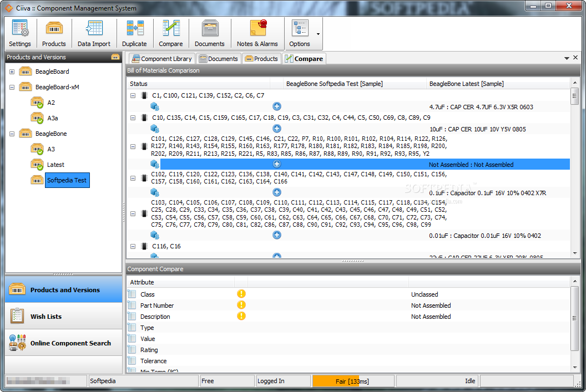Collapse the C101, C126, C127 group
Image resolution: width=586 pixels, height=392 pixels.
(x=133, y=146)
